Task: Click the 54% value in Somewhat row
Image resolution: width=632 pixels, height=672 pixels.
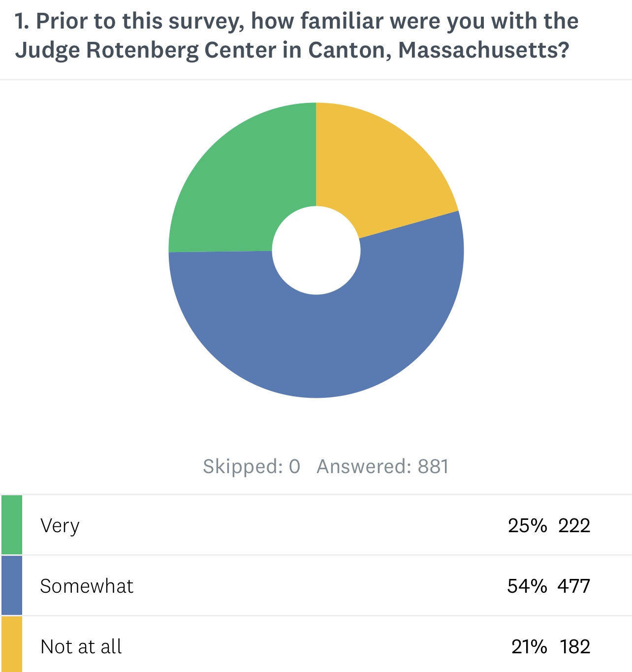Action: click(527, 586)
